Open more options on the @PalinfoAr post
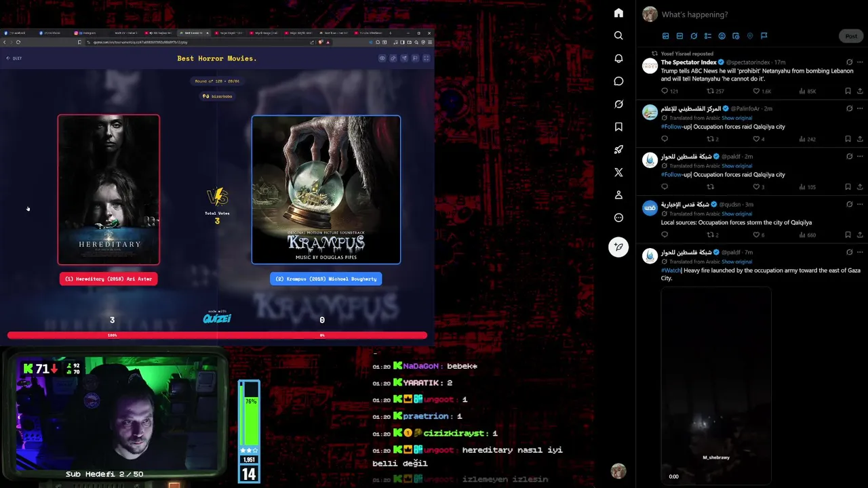 860,108
